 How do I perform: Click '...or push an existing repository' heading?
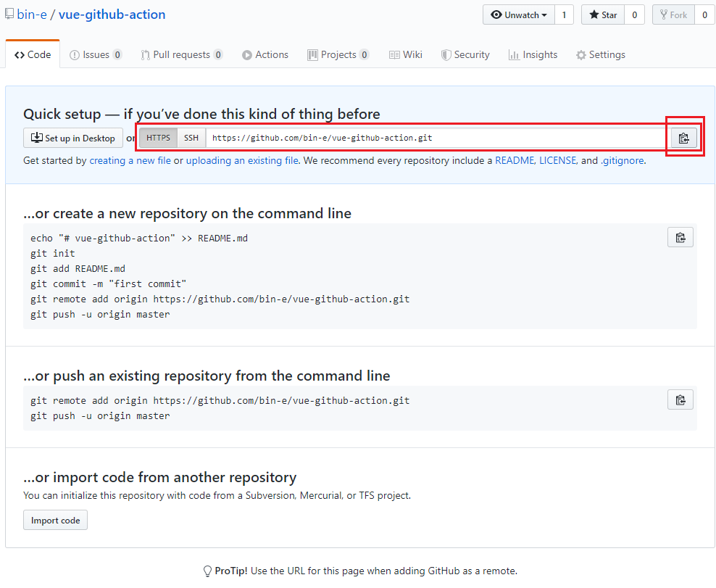click(207, 376)
